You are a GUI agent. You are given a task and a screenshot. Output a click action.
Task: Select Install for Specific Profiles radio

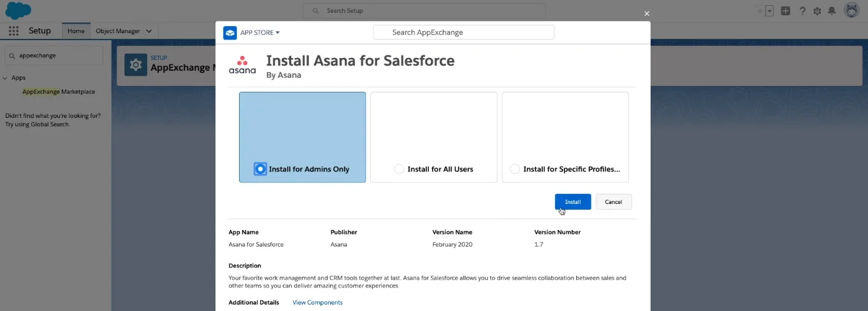[x=515, y=169]
